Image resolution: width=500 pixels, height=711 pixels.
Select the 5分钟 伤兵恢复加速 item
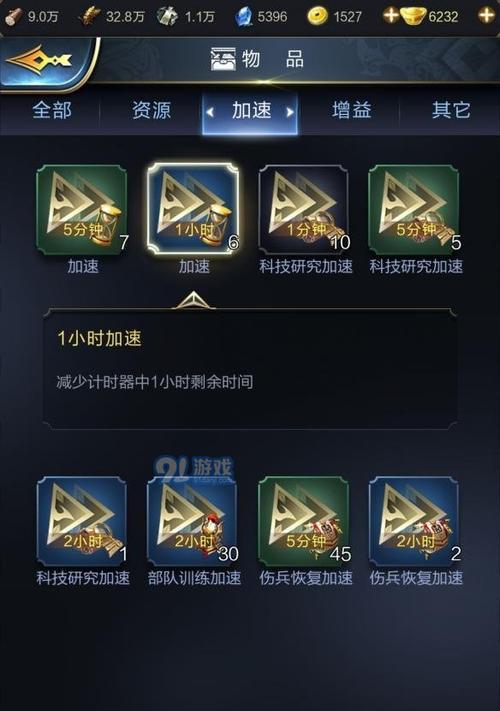[x=304, y=521]
